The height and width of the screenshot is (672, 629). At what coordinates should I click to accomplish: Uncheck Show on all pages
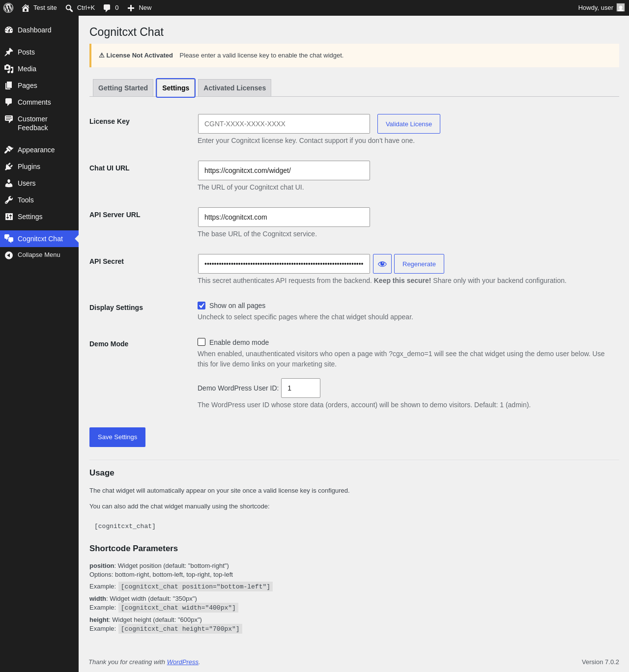(201, 306)
